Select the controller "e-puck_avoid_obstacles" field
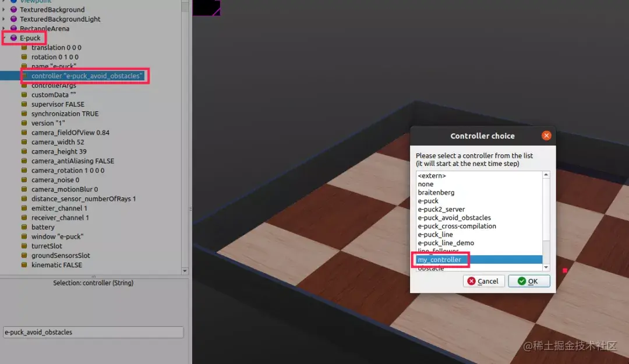This screenshot has width=629, height=364. pyautogui.click(x=87, y=76)
